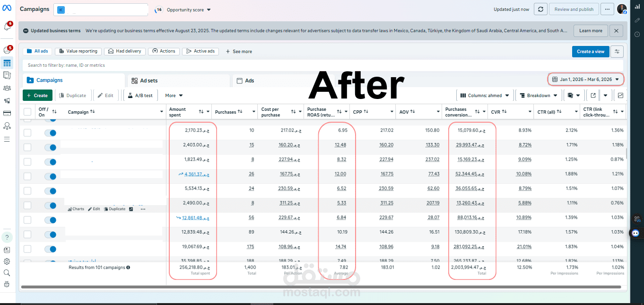Viewport: 644px width, 305px height.
Task: Click the green Create button
Action: click(x=37, y=95)
